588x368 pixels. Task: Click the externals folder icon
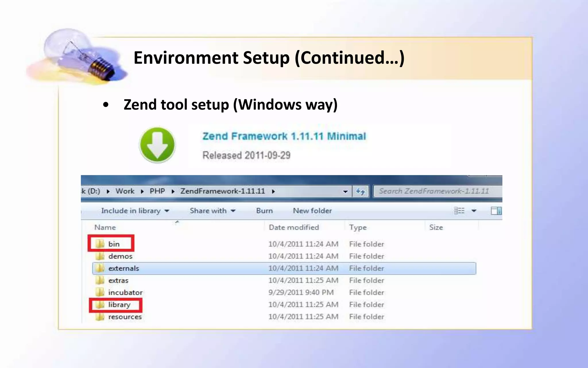tap(100, 268)
